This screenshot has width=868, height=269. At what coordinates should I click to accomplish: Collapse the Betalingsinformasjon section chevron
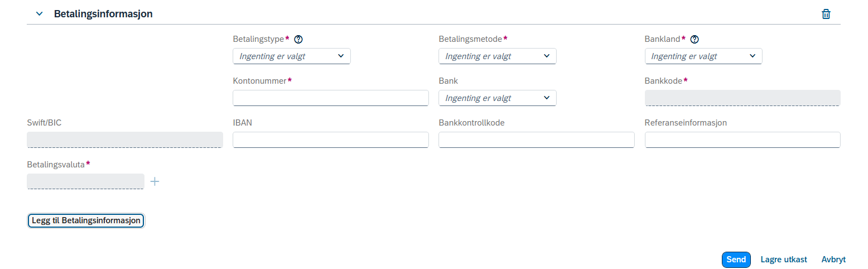39,14
